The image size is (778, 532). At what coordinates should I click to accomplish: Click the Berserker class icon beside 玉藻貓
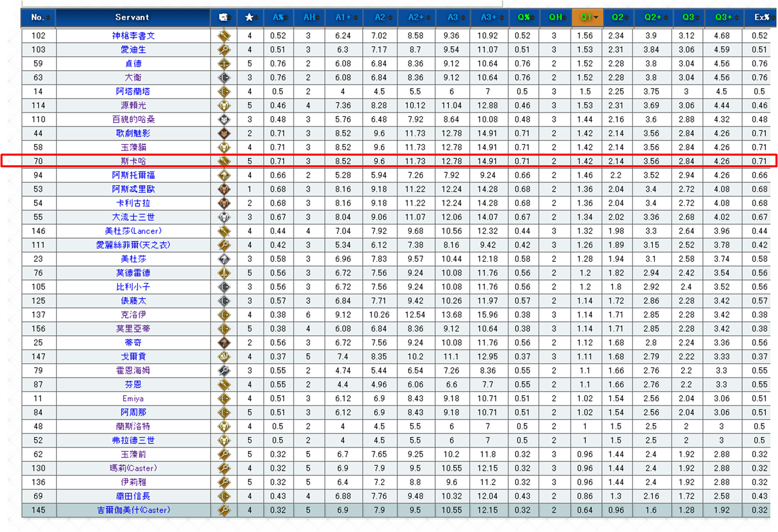(224, 147)
